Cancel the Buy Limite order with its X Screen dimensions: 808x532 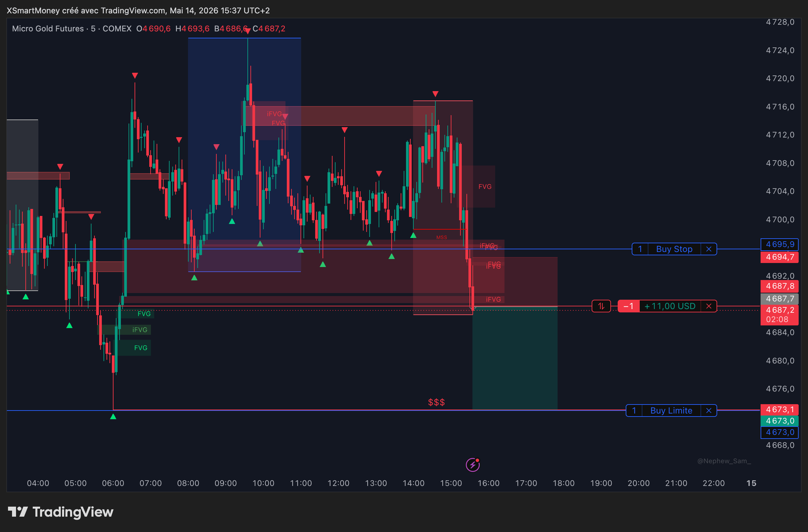click(x=709, y=411)
